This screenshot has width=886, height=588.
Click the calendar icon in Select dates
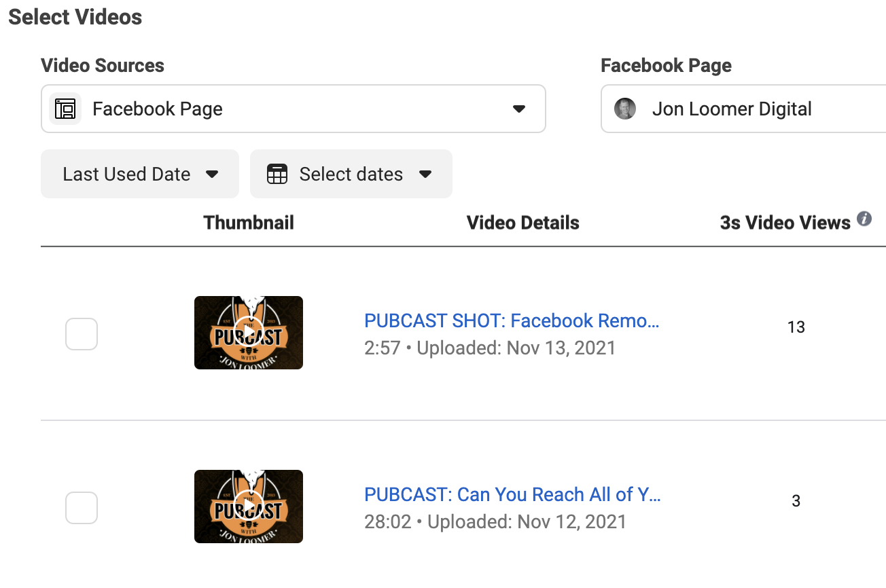coord(277,174)
